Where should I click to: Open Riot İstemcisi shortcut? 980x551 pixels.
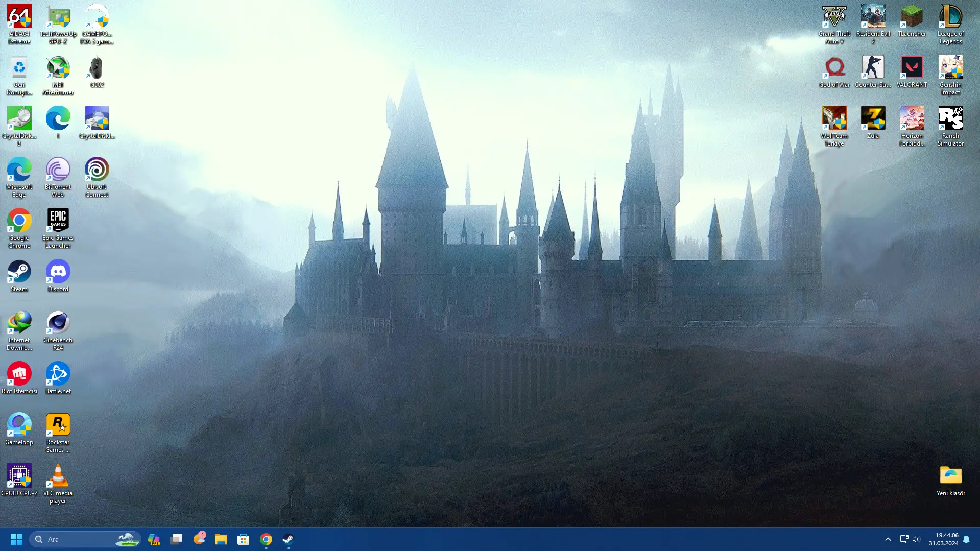pyautogui.click(x=19, y=378)
